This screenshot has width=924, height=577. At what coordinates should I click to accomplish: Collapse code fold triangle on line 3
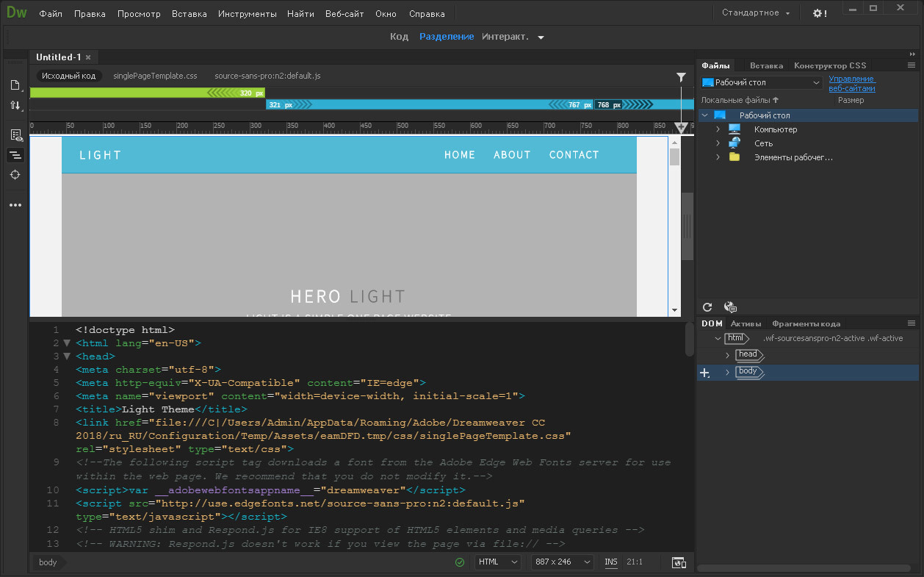pos(66,356)
